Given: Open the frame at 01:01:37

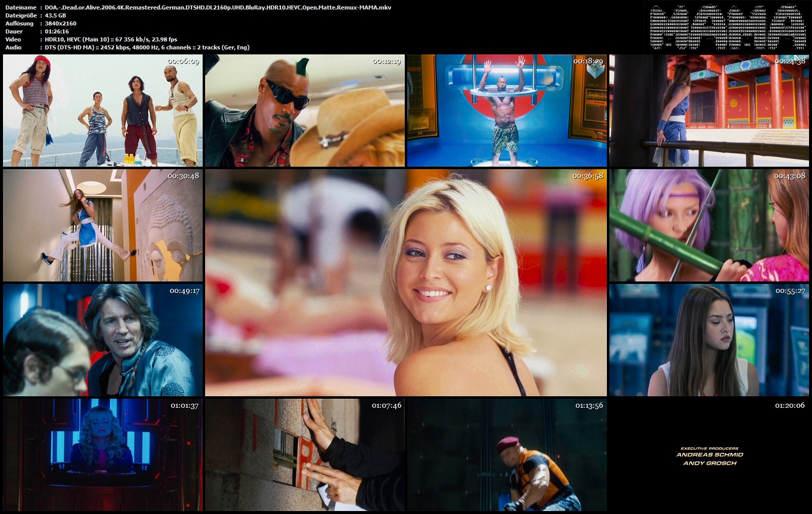Looking at the screenshot, I should pyautogui.click(x=103, y=454).
